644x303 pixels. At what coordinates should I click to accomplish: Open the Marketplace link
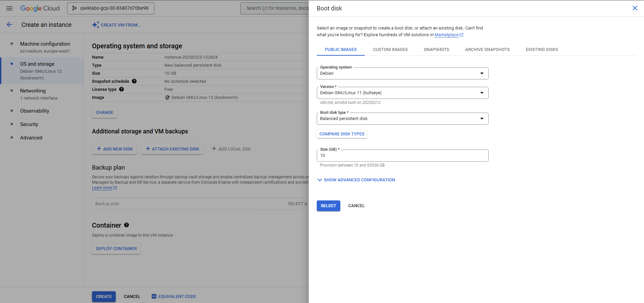coord(446,35)
